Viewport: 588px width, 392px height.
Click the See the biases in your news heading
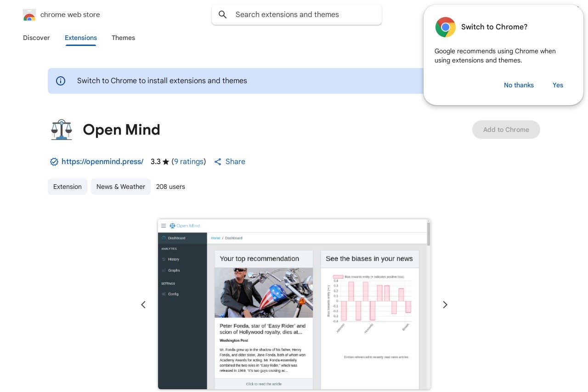(369, 259)
